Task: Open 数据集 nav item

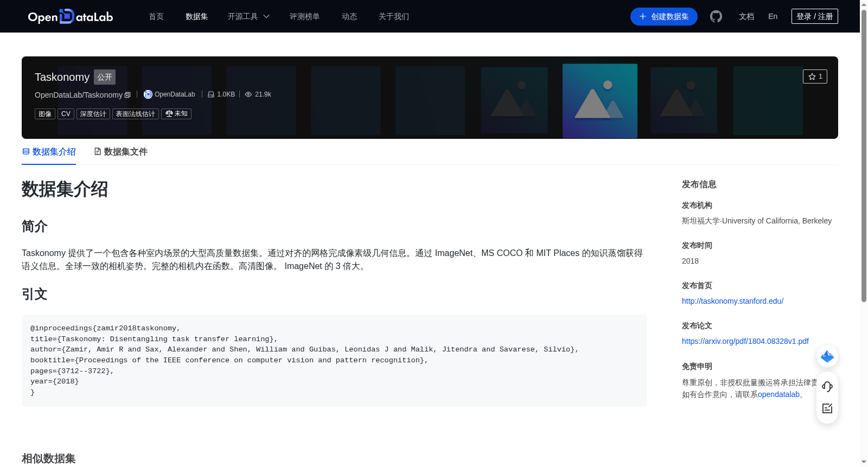Action: (x=197, y=16)
